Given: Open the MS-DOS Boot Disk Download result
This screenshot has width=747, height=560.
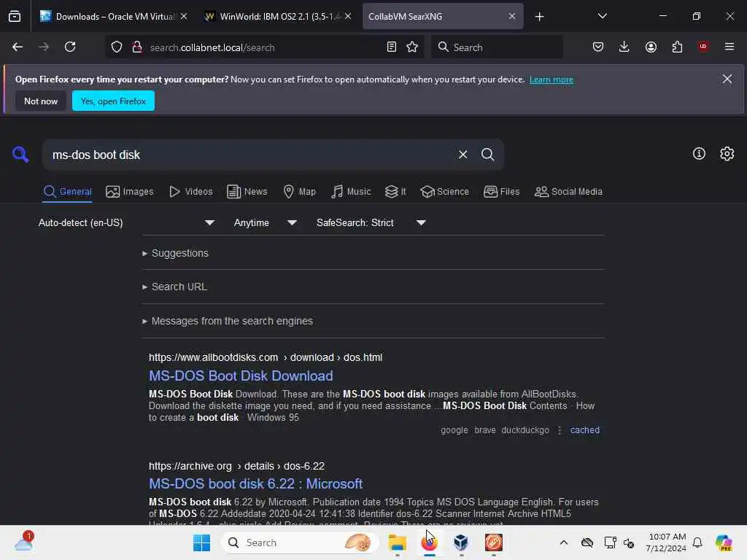Looking at the screenshot, I should click(241, 376).
